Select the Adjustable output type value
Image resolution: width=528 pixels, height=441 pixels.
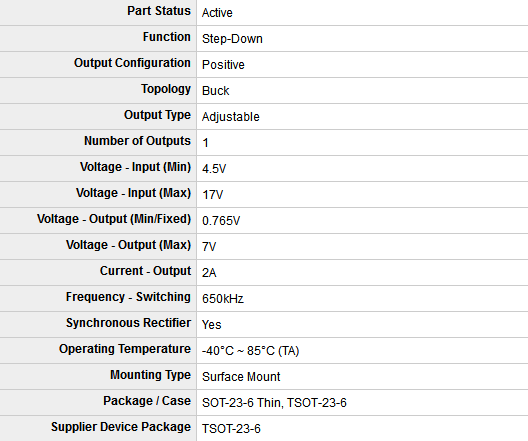231,117
